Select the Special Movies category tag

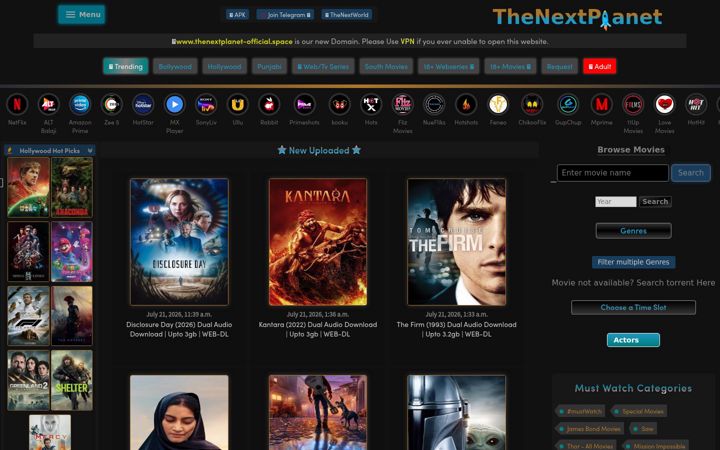640,411
